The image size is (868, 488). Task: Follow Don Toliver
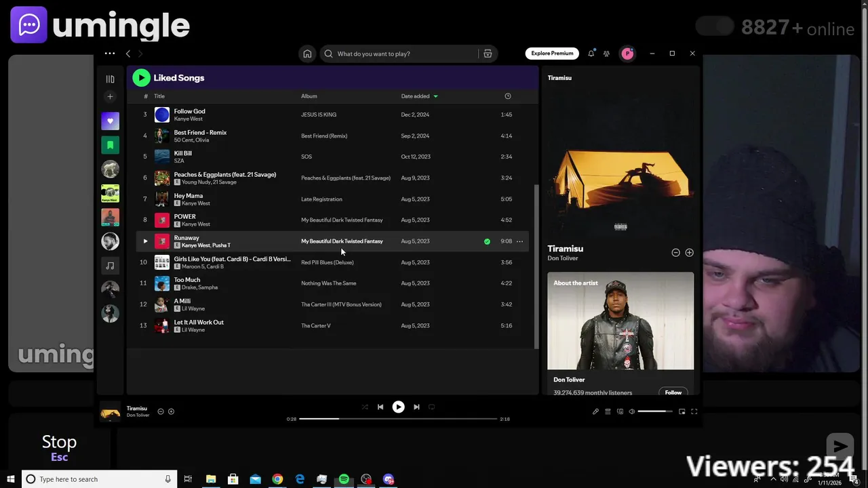point(673,392)
